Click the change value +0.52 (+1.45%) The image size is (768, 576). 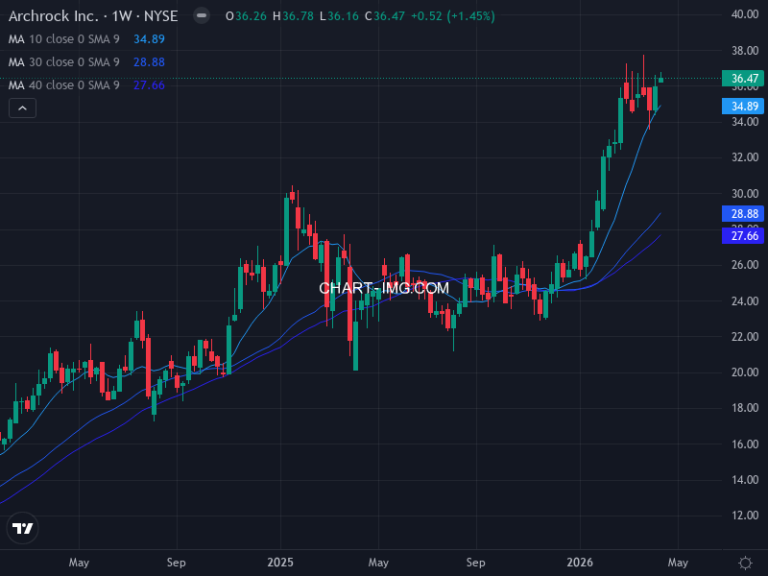[453, 16]
